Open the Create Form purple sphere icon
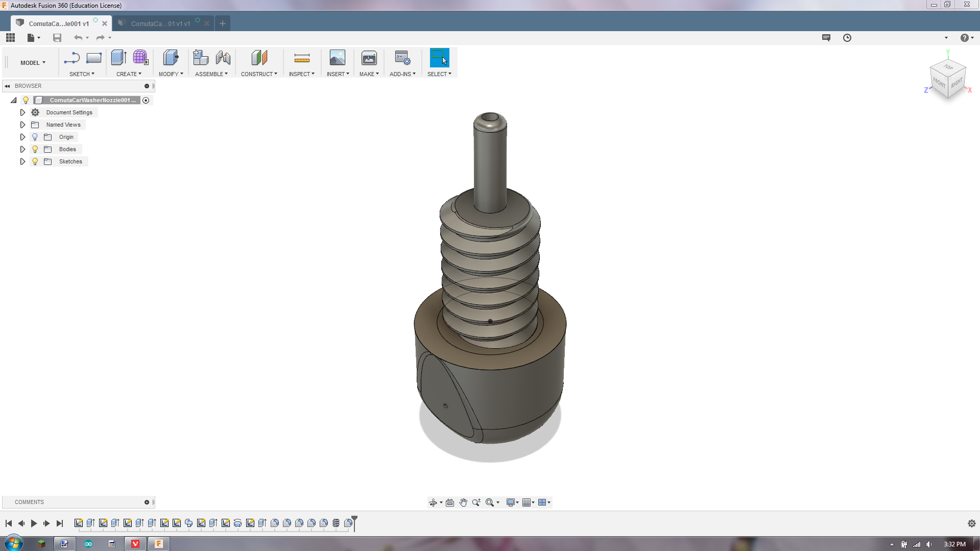This screenshot has height=551, width=980. point(140,58)
